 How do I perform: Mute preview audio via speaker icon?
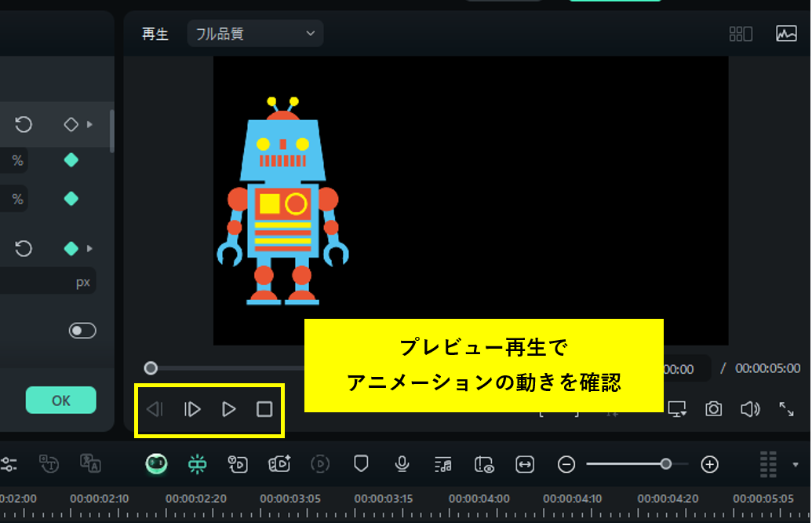pyautogui.click(x=750, y=408)
